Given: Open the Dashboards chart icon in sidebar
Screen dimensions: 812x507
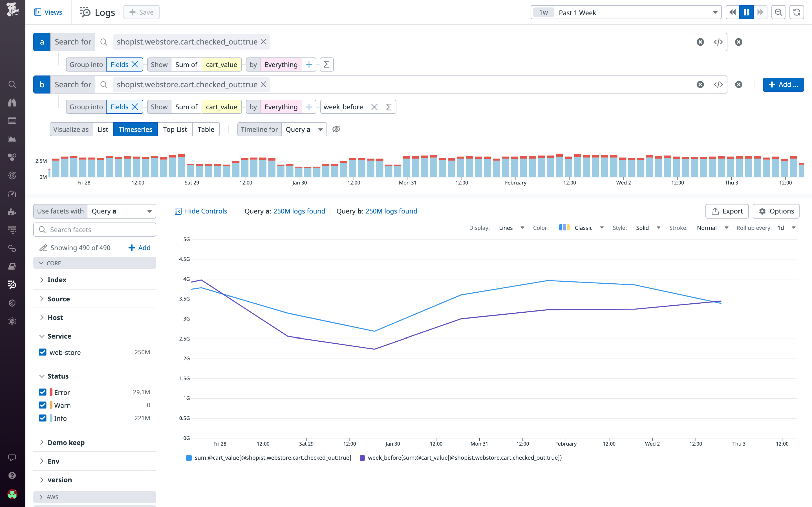Looking at the screenshot, I should coord(12,139).
